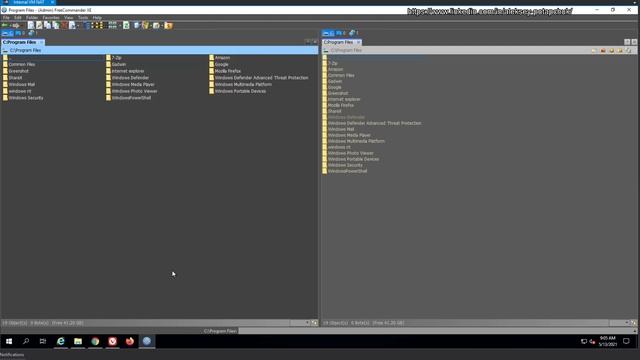Open the Windows Start menu
Image resolution: width=640 pixels, height=360 pixels.
9,341
